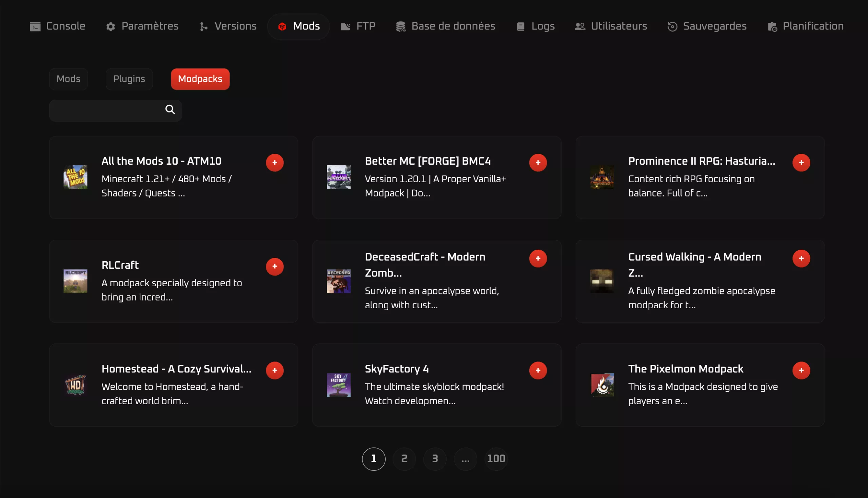Install RLCraft with its plus button

(x=275, y=266)
